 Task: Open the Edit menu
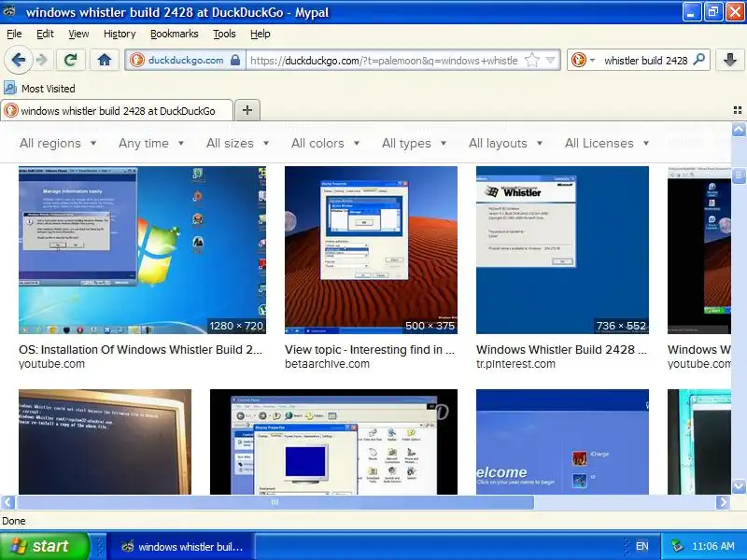45,34
